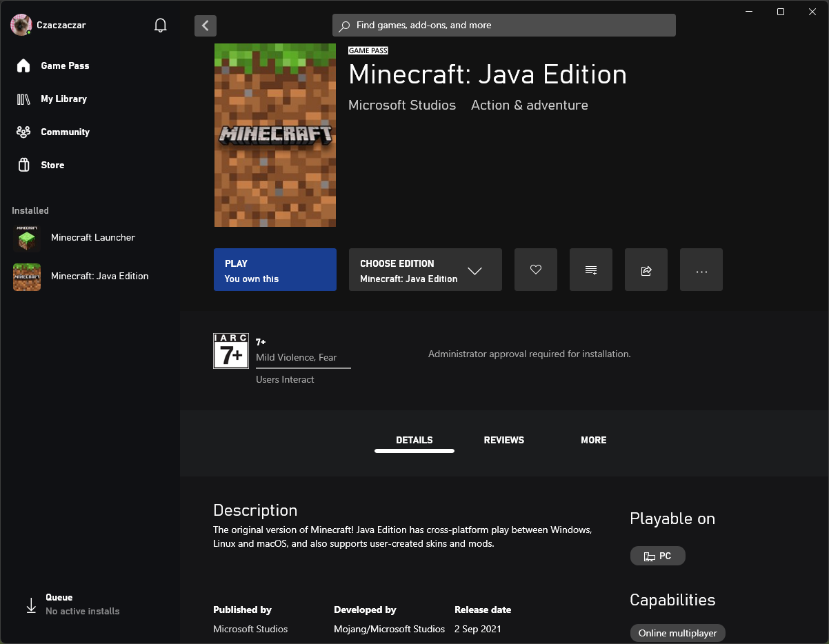Open the Action & adventure genre link
This screenshot has width=829, height=644.
coord(529,105)
